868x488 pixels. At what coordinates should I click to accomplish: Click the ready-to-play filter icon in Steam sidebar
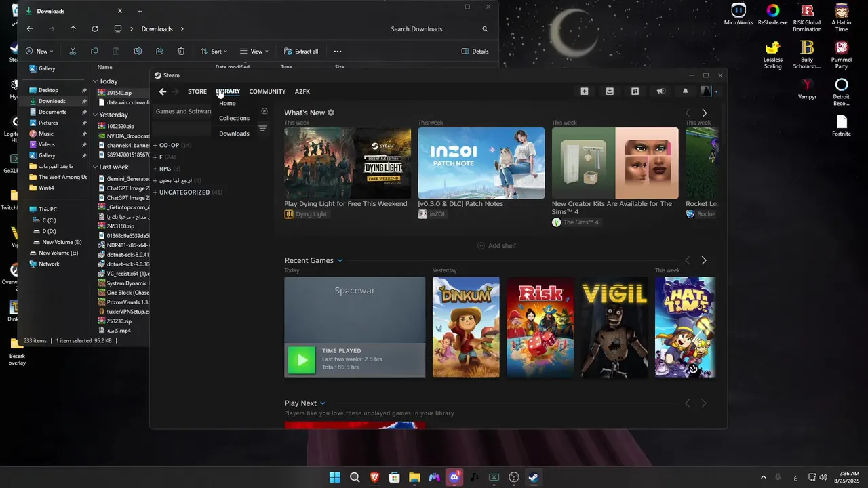pyautogui.click(x=264, y=111)
